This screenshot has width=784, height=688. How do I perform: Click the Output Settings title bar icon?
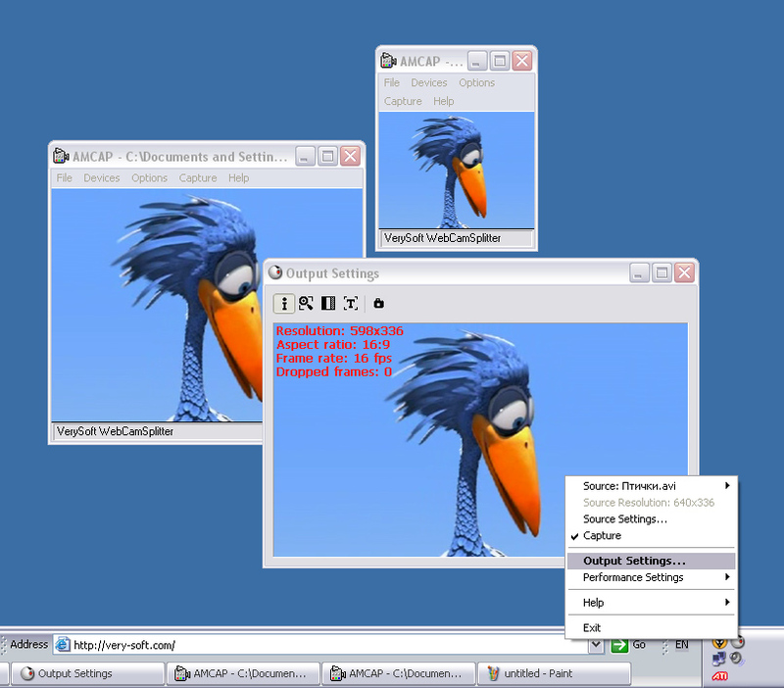pyautogui.click(x=275, y=272)
